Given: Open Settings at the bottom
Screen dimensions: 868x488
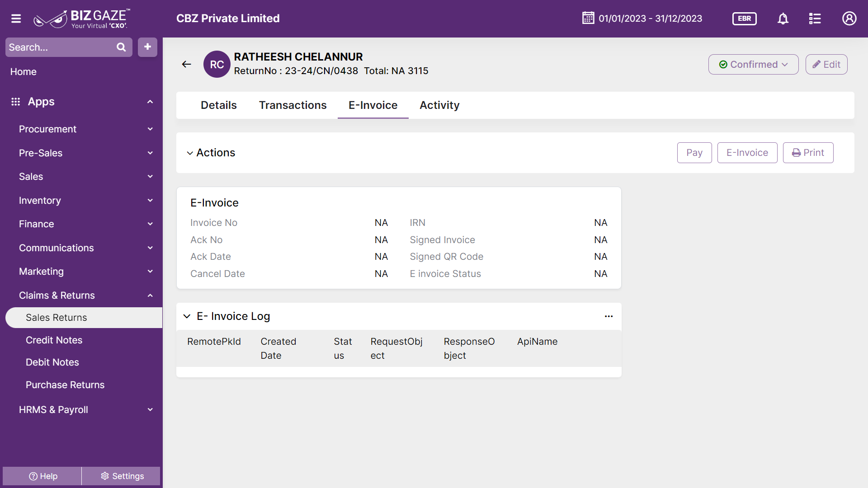Looking at the screenshot, I should click(121, 476).
